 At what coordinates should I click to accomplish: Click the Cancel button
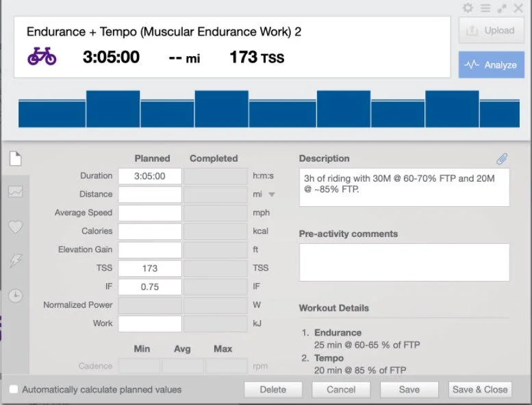coord(341,389)
